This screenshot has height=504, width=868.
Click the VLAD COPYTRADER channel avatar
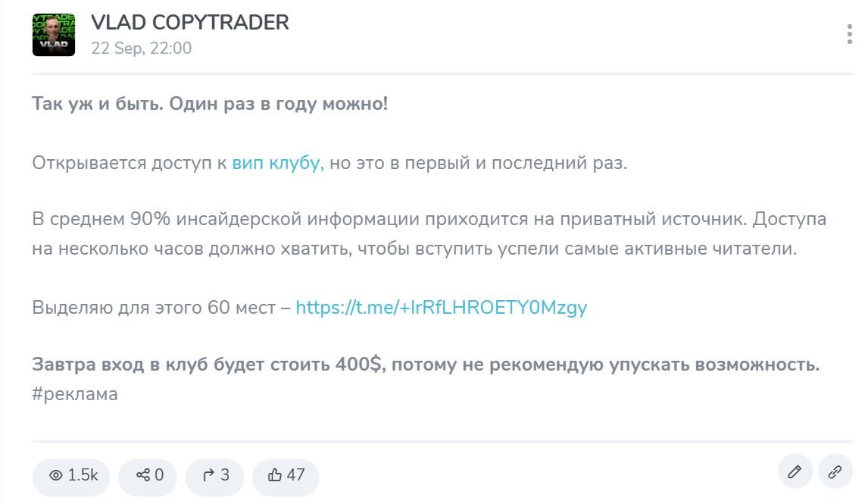pyautogui.click(x=54, y=35)
